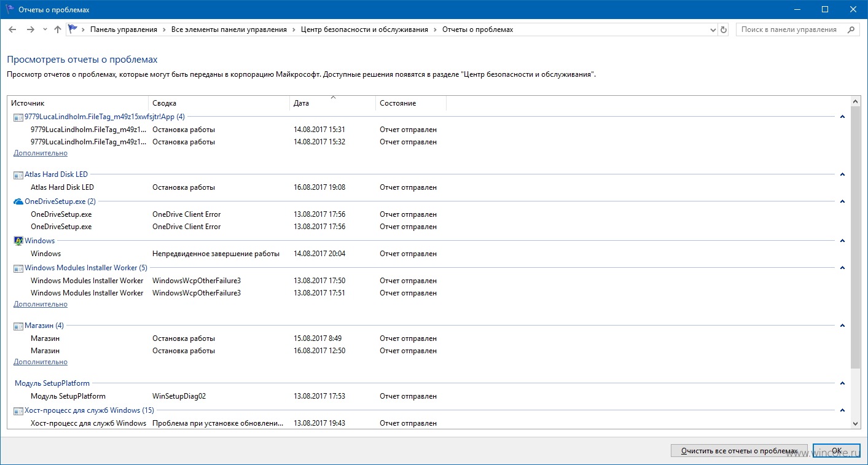Open the recent locations dropdown arrow
868x465 pixels.
tap(45, 29)
